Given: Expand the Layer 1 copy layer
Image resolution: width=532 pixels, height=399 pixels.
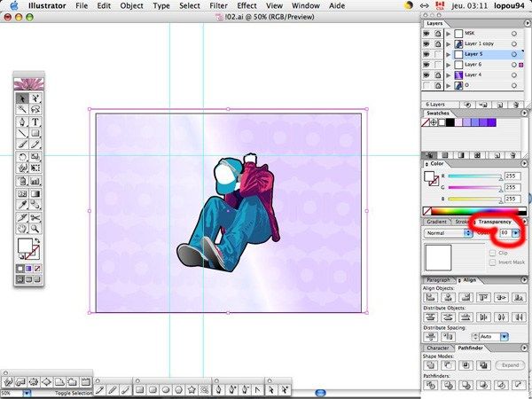Looking at the screenshot, I should (449, 43).
